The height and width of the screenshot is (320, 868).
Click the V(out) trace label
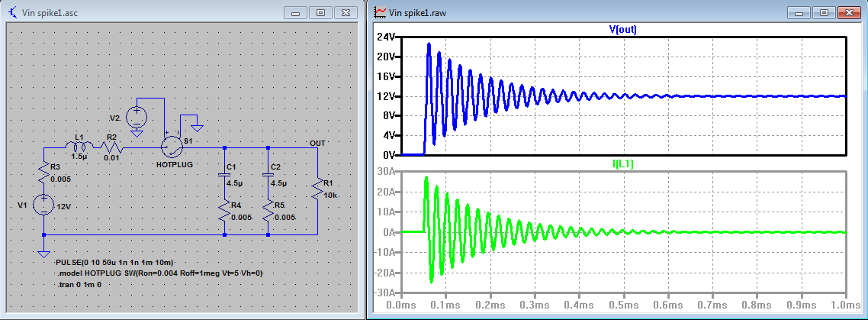click(x=623, y=30)
